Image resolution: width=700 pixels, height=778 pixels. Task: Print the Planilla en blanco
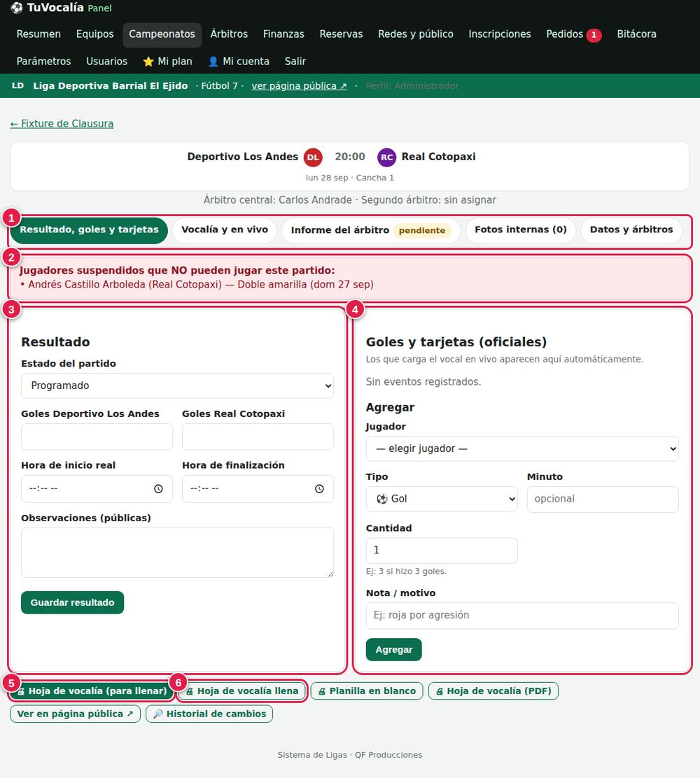367,691
